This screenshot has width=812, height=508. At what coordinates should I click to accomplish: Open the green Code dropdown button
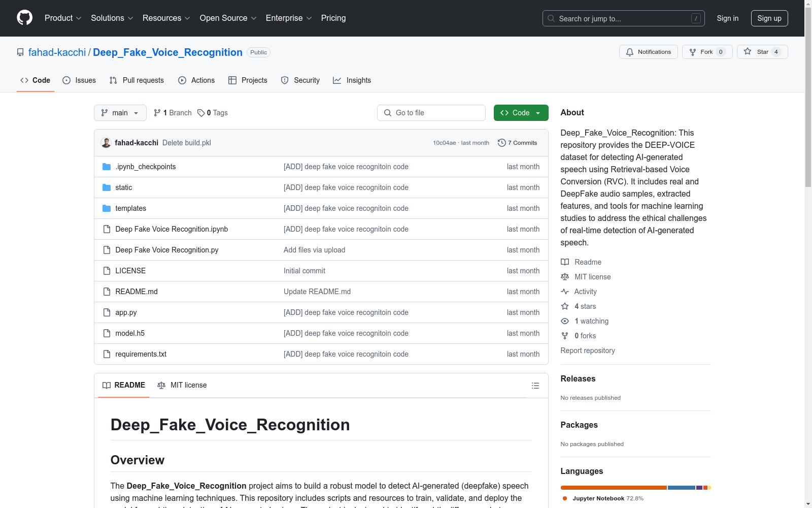point(521,113)
